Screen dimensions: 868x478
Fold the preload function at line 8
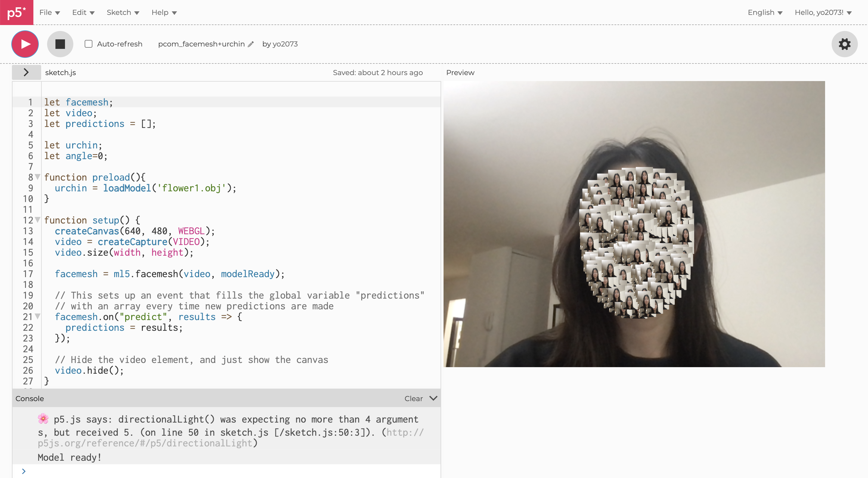coord(38,177)
